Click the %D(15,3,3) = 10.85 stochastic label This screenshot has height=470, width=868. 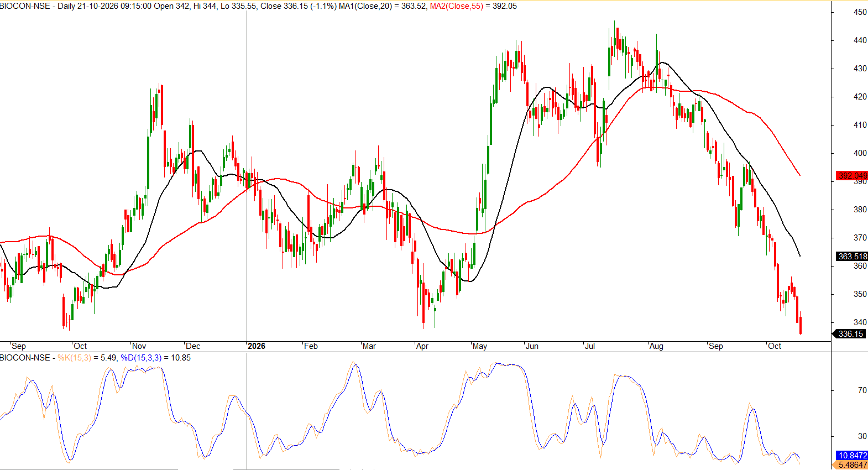pyautogui.click(x=156, y=358)
